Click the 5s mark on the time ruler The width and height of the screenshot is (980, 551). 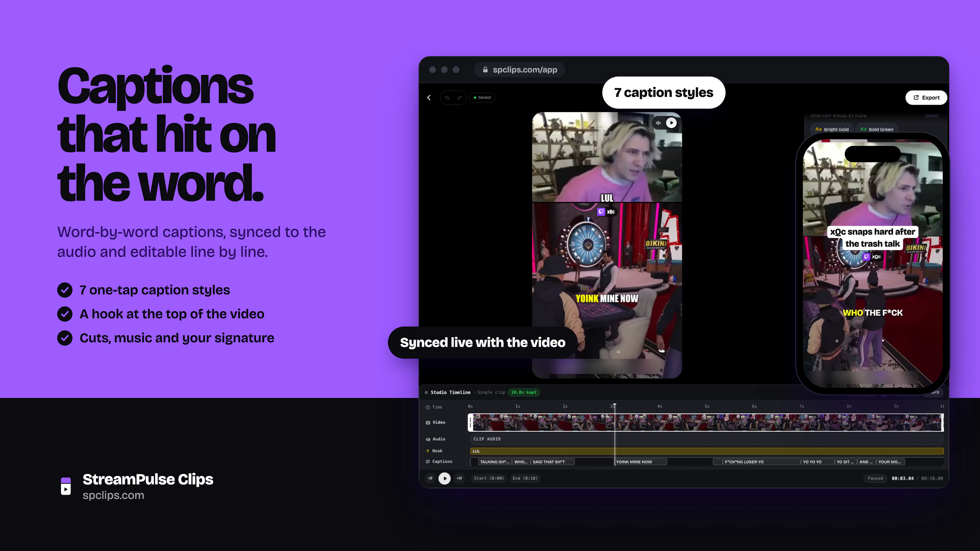coord(707,407)
